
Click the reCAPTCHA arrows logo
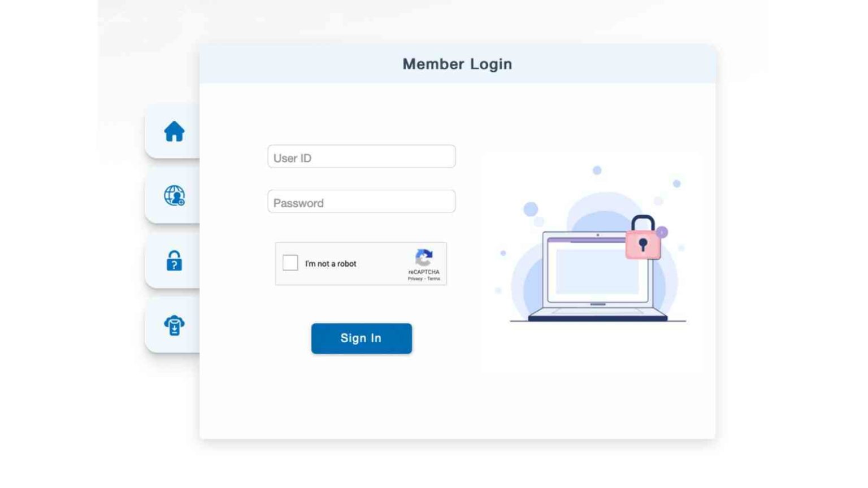[x=424, y=258]
